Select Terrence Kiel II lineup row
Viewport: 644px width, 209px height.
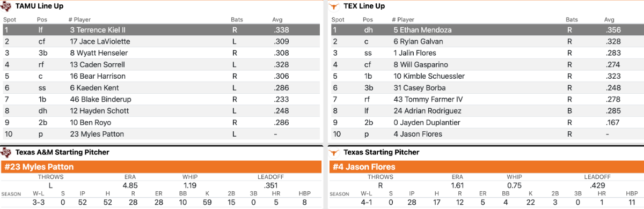pyautogui.click(x=162, y=30)
